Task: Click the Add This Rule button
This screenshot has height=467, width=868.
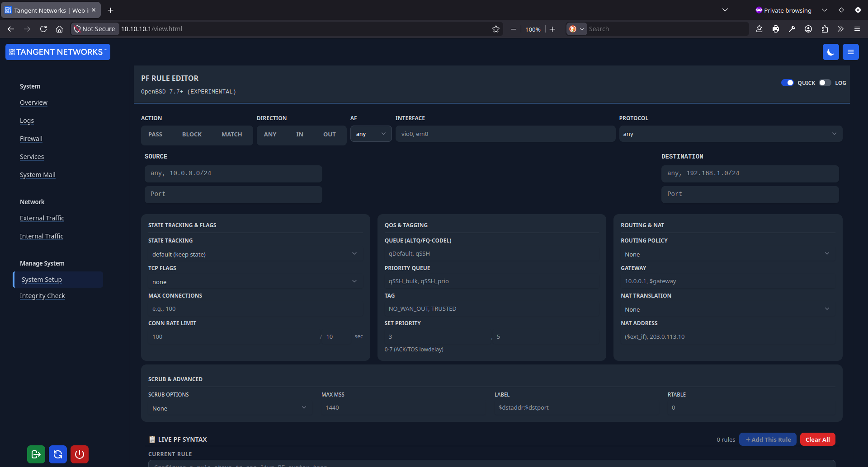Action: 767,439
